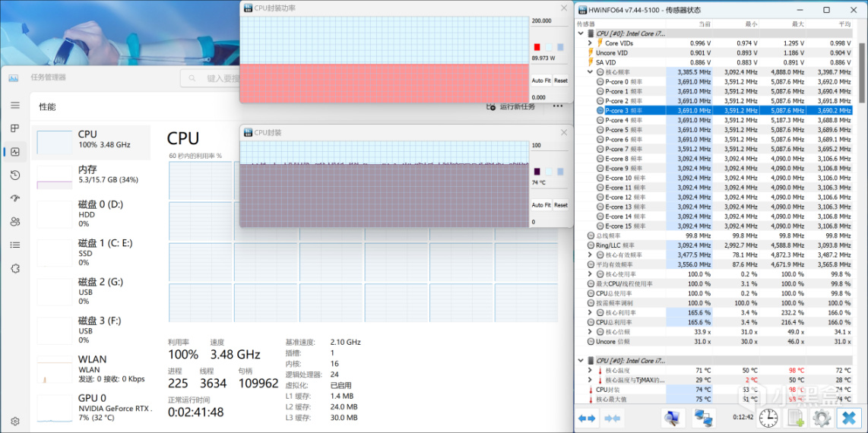This screenshot has width=868, height=433.
Task: Open Services puzzle icon in Task Manager
Action: [15, 269]
